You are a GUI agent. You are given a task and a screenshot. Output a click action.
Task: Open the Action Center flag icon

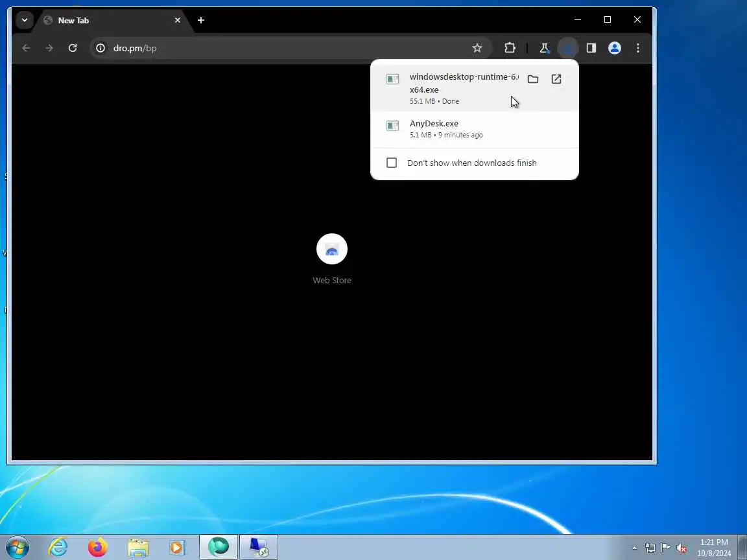pyautogui.click(x=665, y=548)
